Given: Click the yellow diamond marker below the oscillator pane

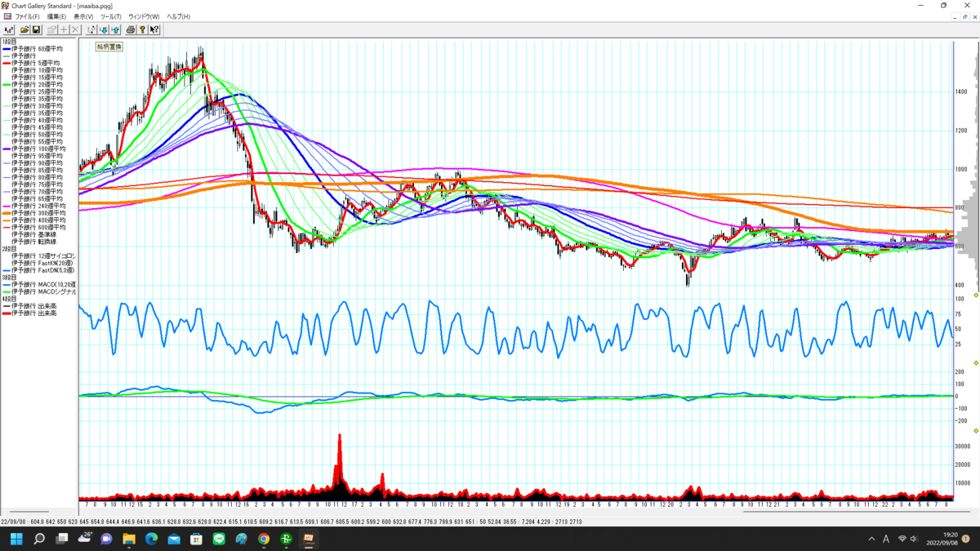Looking at the screenshot, I should [x=976, y=362].
